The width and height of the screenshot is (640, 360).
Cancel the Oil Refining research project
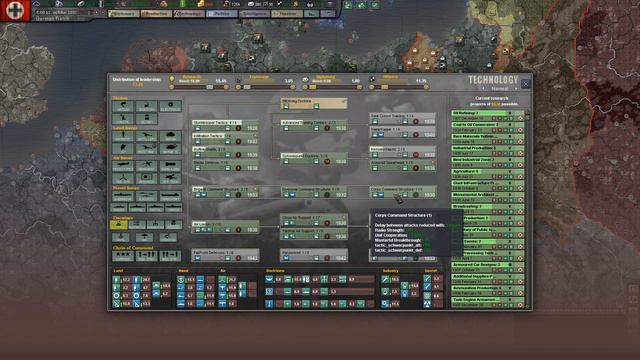click(520, 118)
